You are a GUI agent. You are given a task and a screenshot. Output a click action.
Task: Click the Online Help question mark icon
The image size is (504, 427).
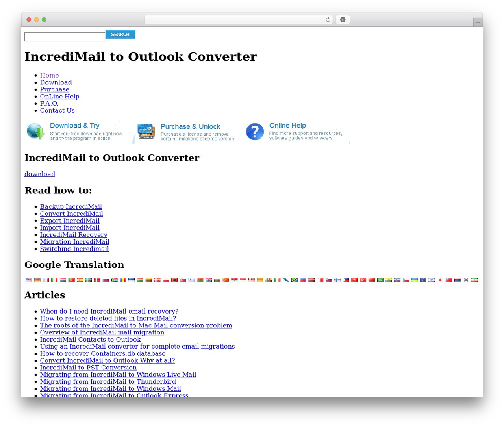pyautogui.click(x=255, y=132)
